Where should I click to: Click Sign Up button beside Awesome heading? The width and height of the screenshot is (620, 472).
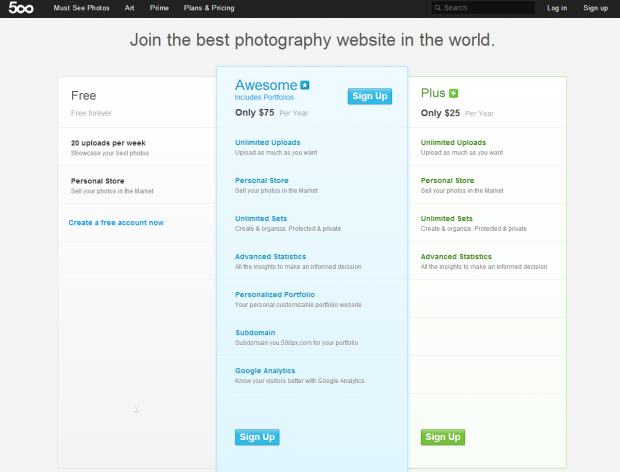click(x=370, y=96)
